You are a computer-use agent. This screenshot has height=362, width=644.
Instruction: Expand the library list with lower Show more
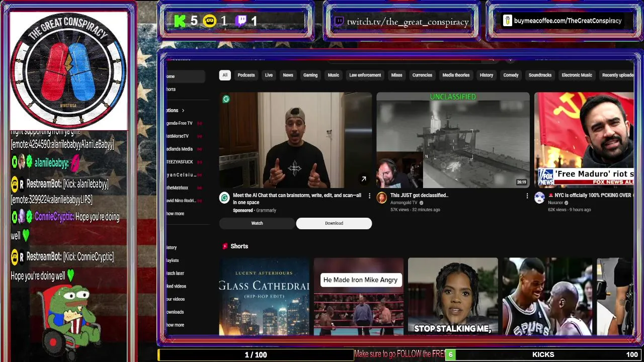point(176,325)
